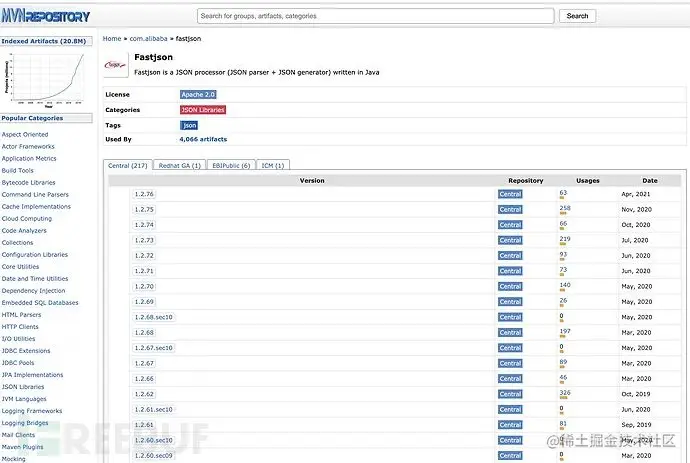Open Logging Frameworks category
The height and width of the screenshot is (463, 690).
pyautogui.click(x=32, y=411)
